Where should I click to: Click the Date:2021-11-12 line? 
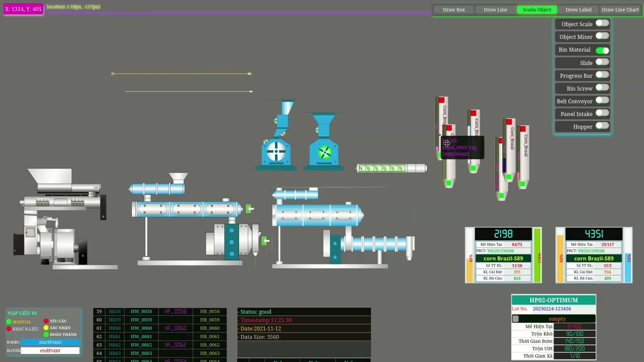304,328
